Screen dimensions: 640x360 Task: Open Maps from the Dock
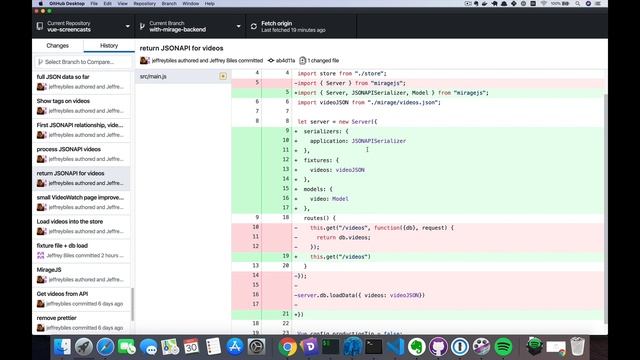click(170, 347)
